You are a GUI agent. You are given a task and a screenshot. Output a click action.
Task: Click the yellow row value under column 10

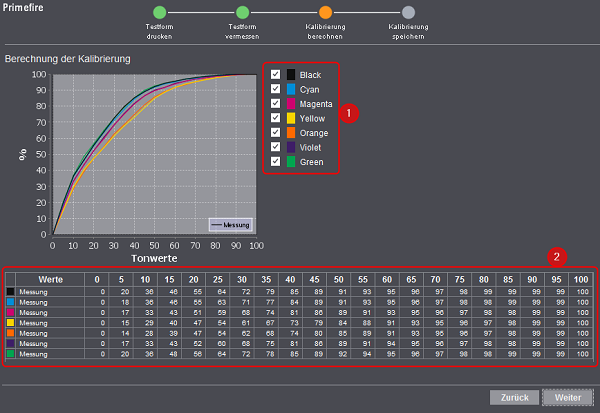[149, 323]
